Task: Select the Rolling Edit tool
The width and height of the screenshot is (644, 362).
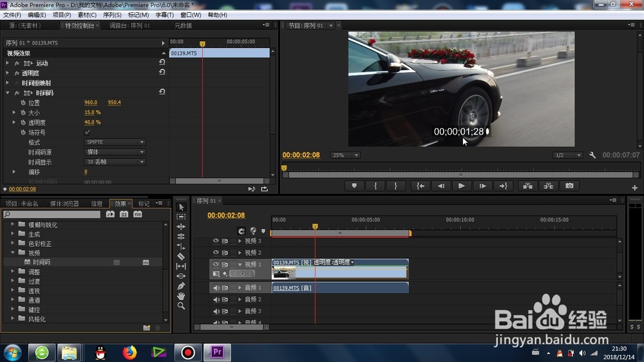Action: click(x=181, y=236)
